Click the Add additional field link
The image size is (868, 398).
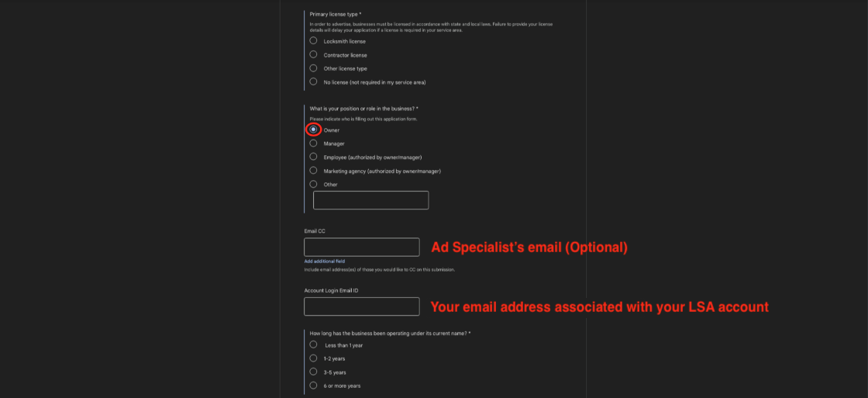(x=325, y=261)
